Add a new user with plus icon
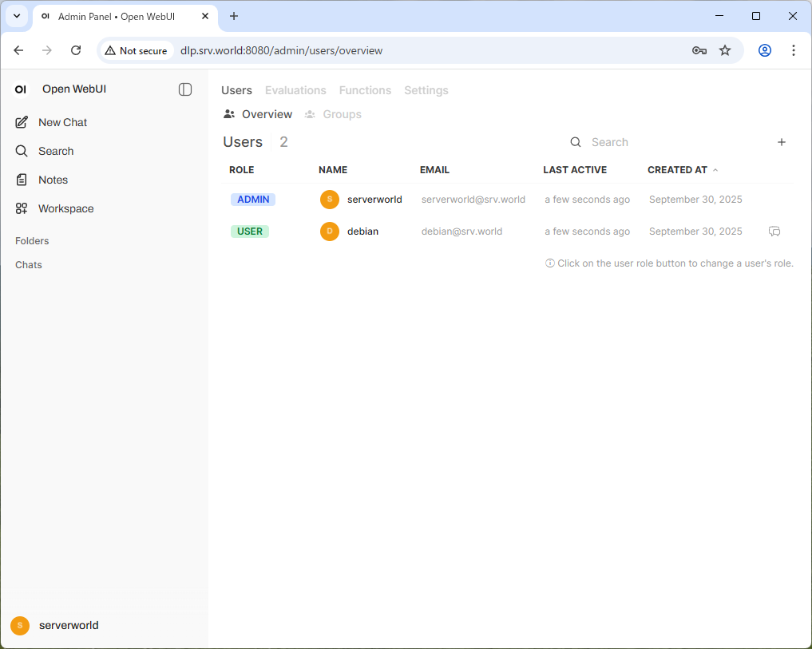This screenshot has height=649, width=812. coord(782,142)
